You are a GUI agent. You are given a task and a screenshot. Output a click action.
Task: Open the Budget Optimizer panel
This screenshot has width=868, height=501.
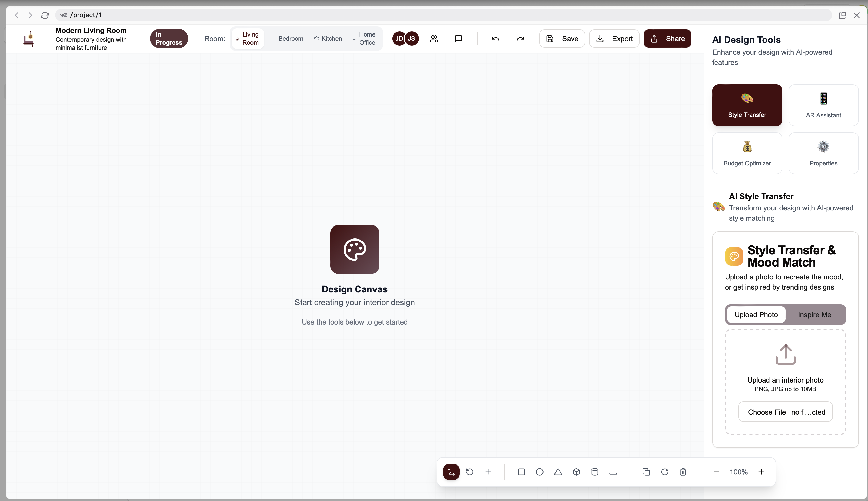tap(747, 153)
